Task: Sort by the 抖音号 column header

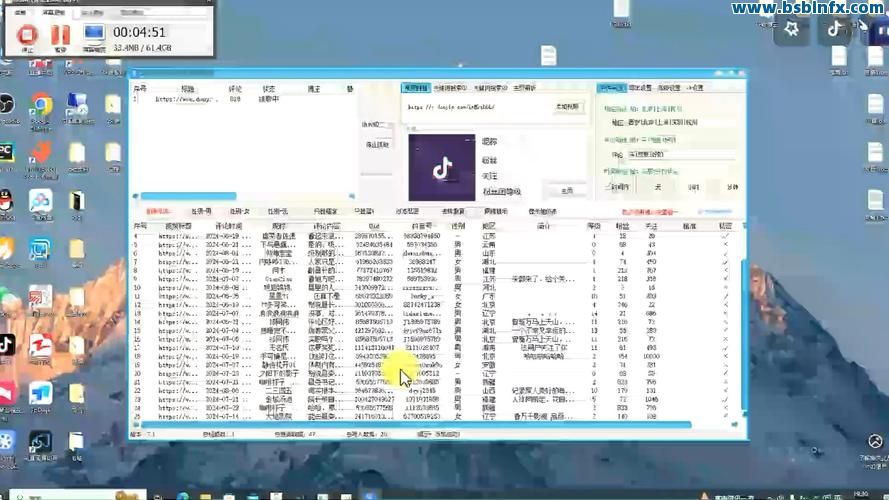Action: coord(422,226)
